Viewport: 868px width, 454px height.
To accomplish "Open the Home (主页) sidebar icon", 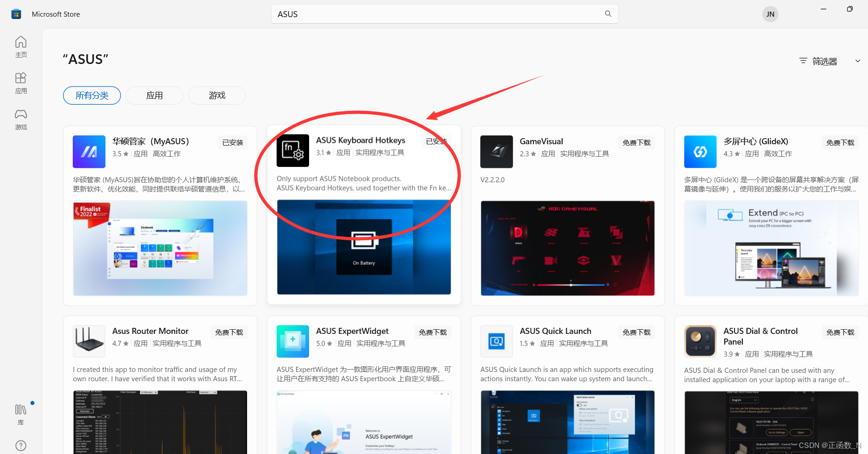I will coord(21,47).
